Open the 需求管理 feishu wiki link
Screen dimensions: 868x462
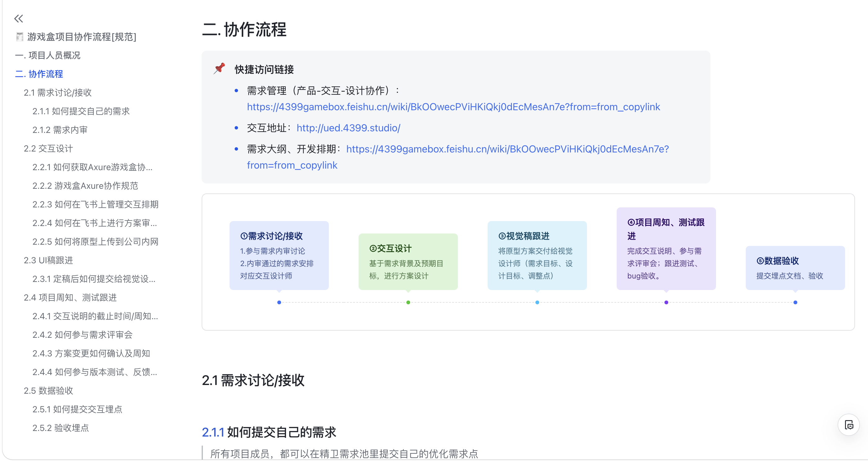pos(453,106)
